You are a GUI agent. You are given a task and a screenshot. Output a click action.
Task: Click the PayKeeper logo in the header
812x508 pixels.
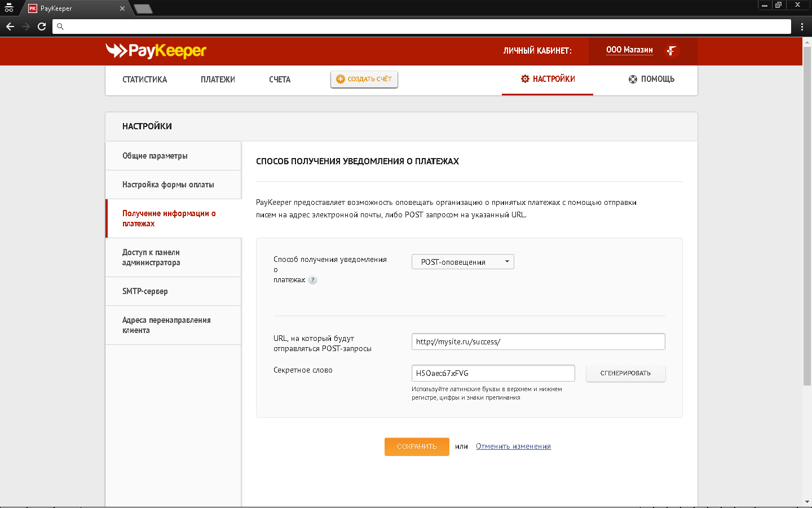point(156,51)
